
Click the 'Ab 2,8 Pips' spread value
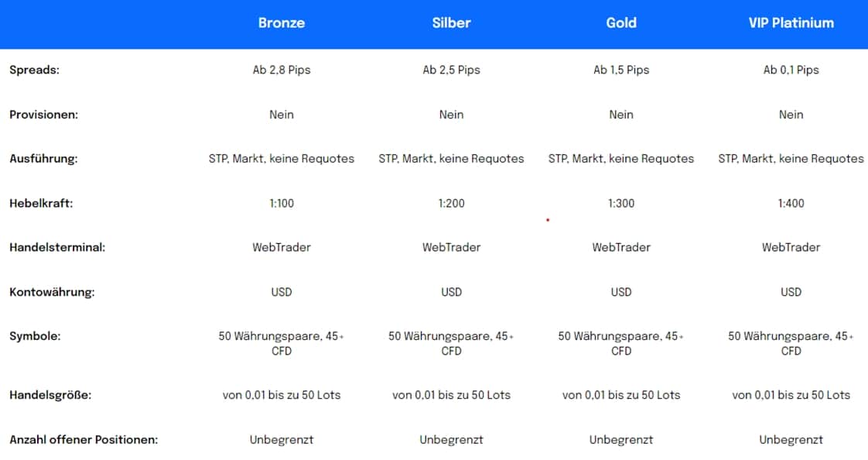tap(282, 70)
